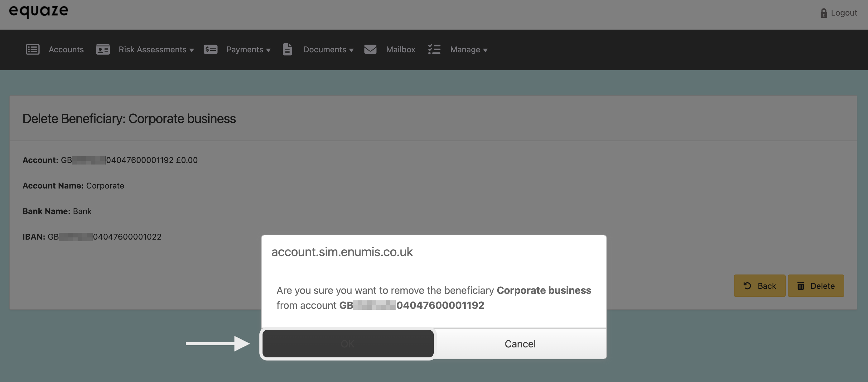The image size is (868, 382).
Task: Click the Manage checklist icon
Action: (x=434, y=50)
